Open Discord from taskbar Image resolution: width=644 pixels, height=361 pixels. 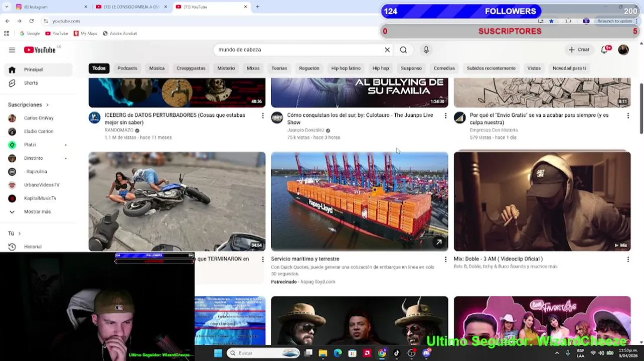pyautogui.click(x=426, y=353)
